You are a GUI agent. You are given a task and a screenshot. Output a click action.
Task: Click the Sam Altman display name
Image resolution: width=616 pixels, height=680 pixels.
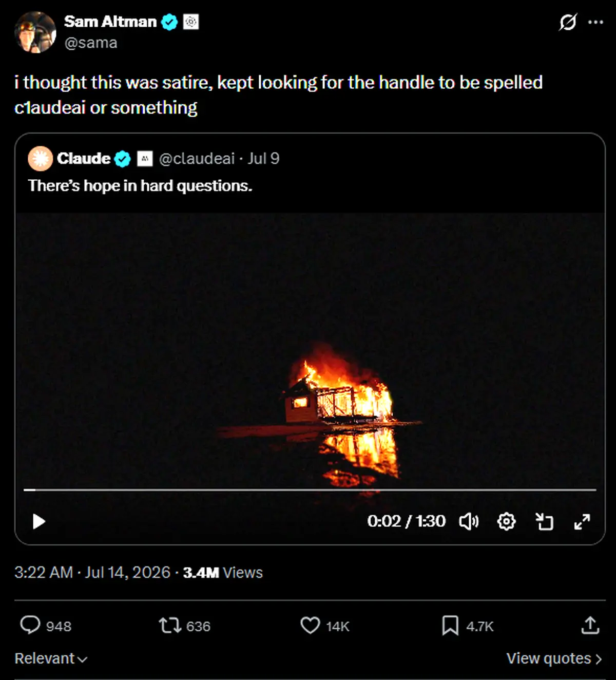pyautogui.click(x=110, y=22)
